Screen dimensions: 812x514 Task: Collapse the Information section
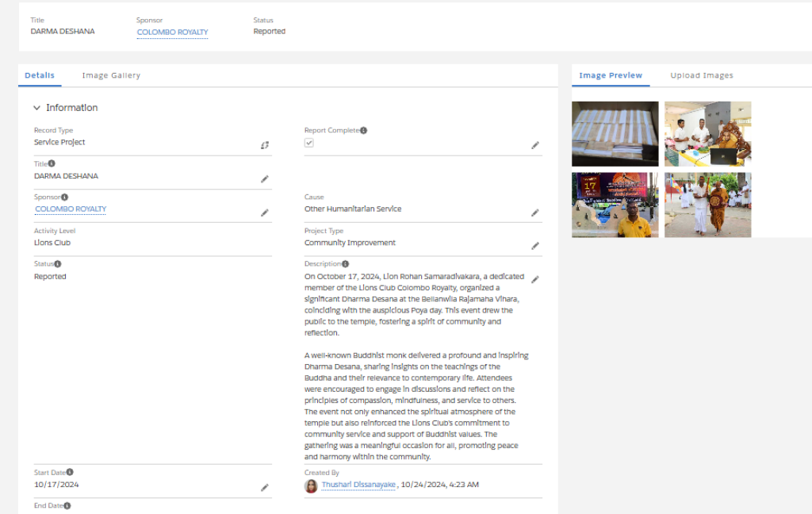coord(36,108)
